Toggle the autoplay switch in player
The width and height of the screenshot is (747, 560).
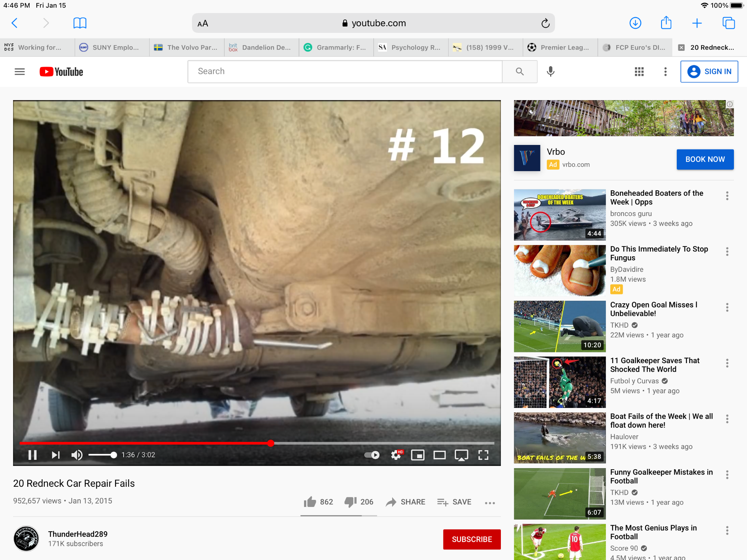point(372,455)
